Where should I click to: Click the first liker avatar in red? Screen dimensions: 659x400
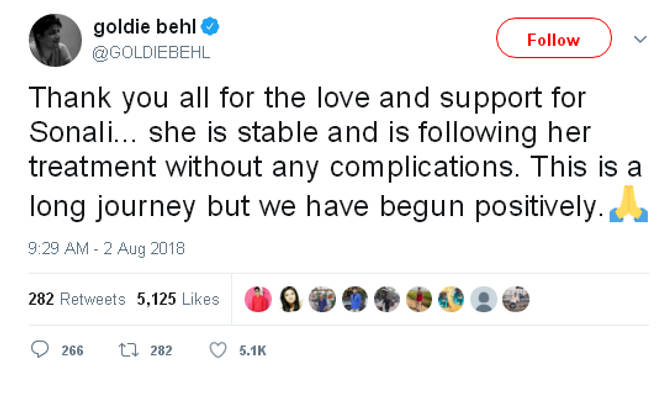[x=258, y=299]
